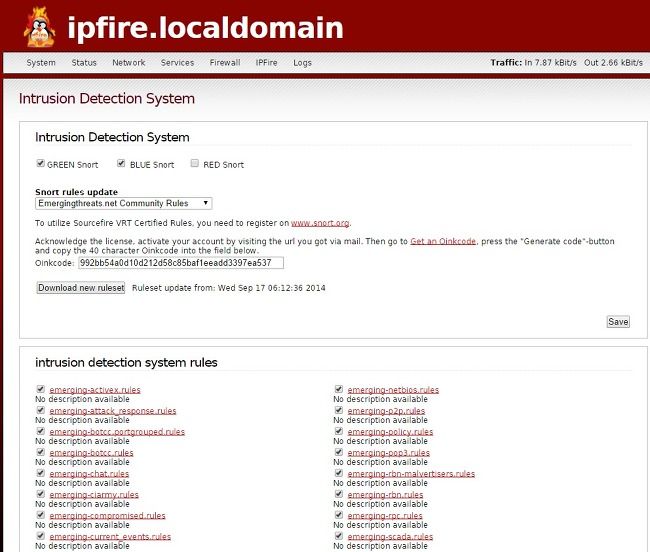Toggle emerging-attack_response.rules checkbox
The width and height of the screenshot is (650, 552).
[x=40, y=410]
